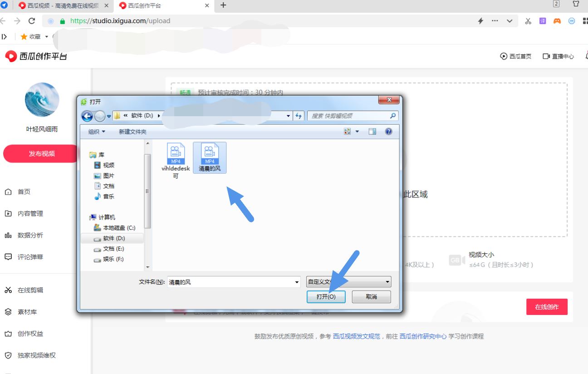This screenshot has height=374, width=588.
Task: Select 图片 library in navigation tree
Action: [104, 176]
